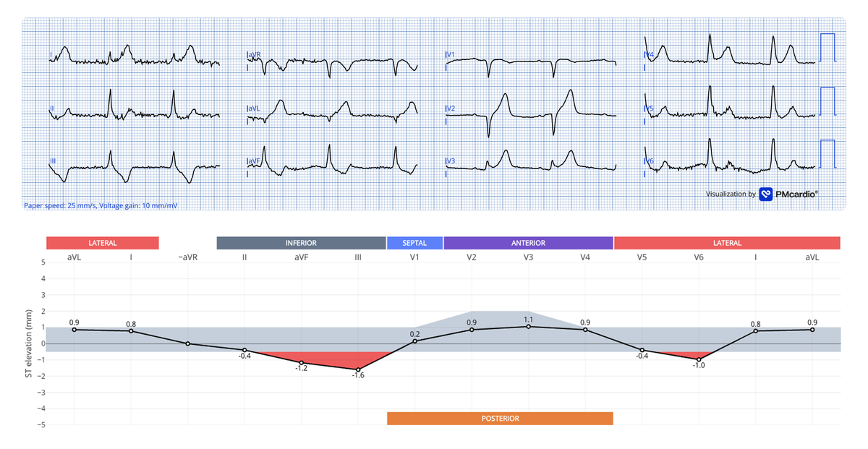Click the aVF lead label on ECG strip
Viewport: 868px width, 449px height.
tap(254, 161)
